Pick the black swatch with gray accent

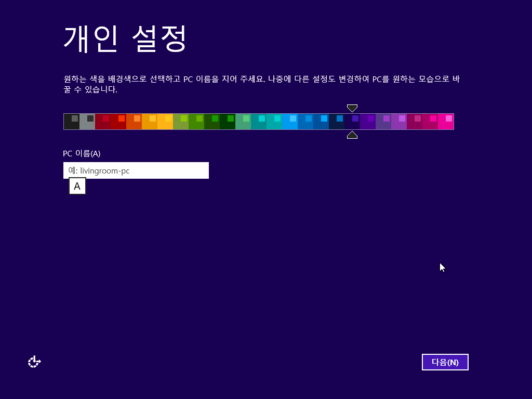pyautogui.click(x=72, y=122)
